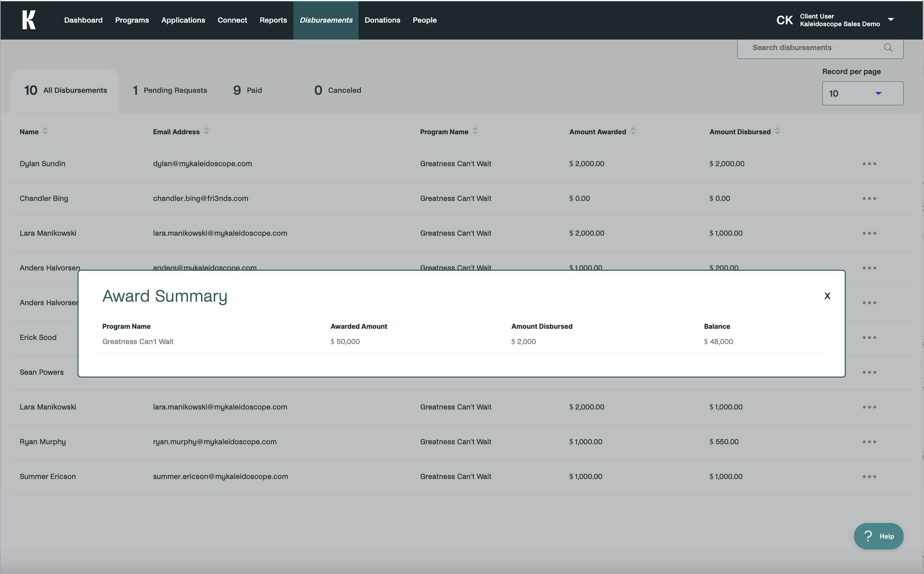Sort by Amount Awarded column

633,131
